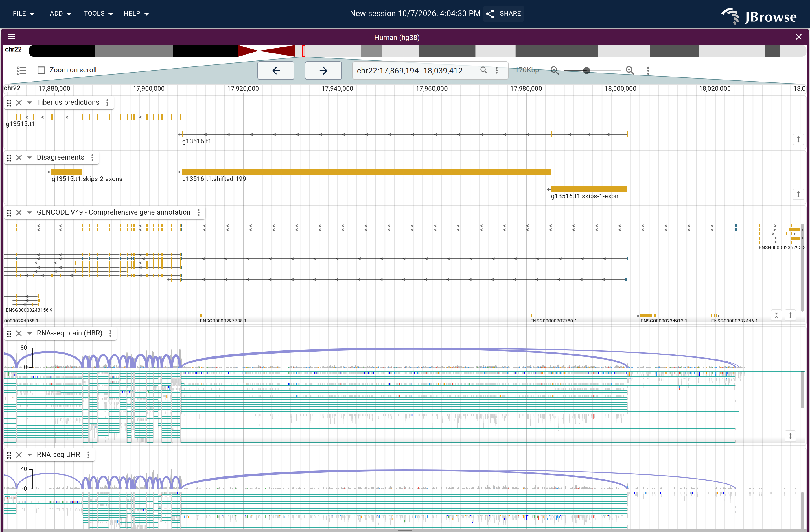Open the track selector list icon

21,71
